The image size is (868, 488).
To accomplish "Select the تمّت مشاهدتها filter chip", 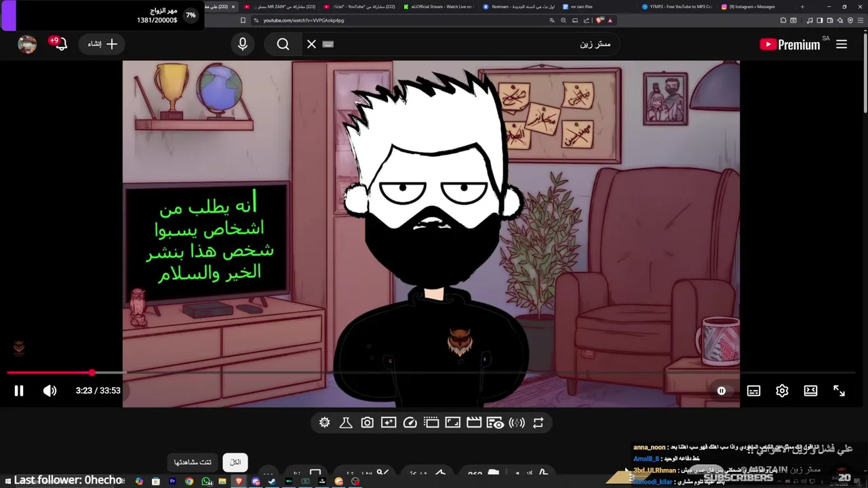I will pyautogui.click(x=193, y=462).
